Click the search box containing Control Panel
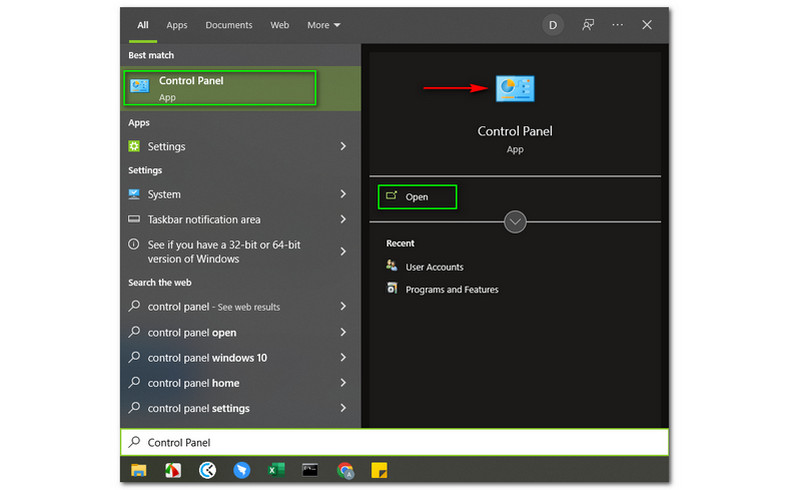The width and height of the screenshot is (800, 490). click(x=394, y=442)
